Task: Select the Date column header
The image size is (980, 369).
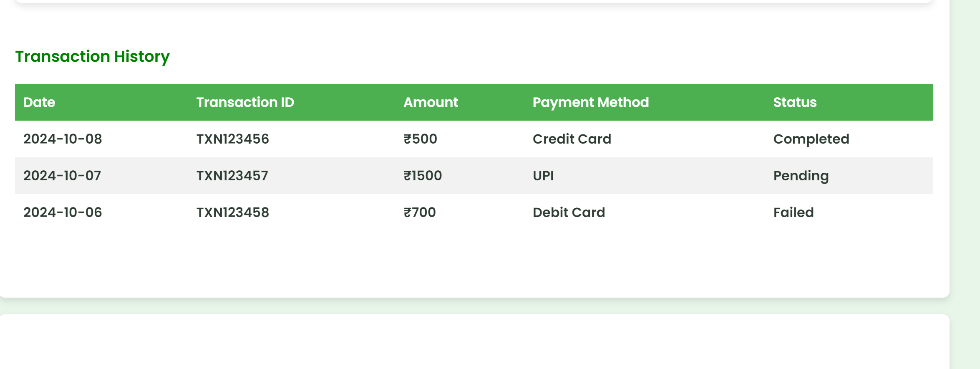Action: (39, 102)
